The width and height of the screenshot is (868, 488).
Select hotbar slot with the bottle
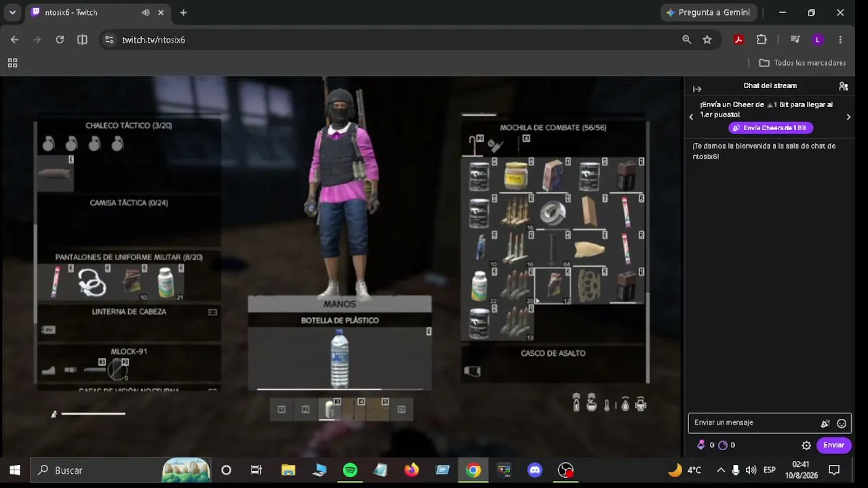coord(330,409)
